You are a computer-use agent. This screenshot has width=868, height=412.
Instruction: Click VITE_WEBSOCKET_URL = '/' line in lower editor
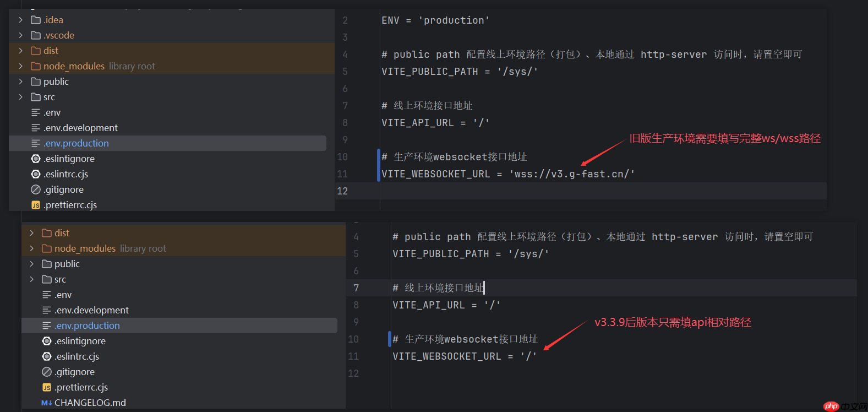tap(465, 356)
